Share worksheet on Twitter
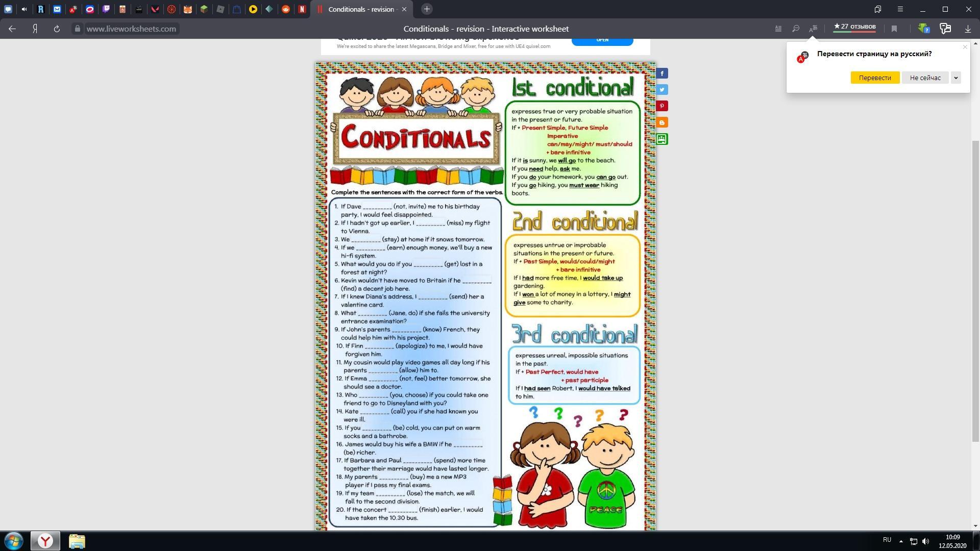This screenshot has width=980, height=551. pos(662,90)
